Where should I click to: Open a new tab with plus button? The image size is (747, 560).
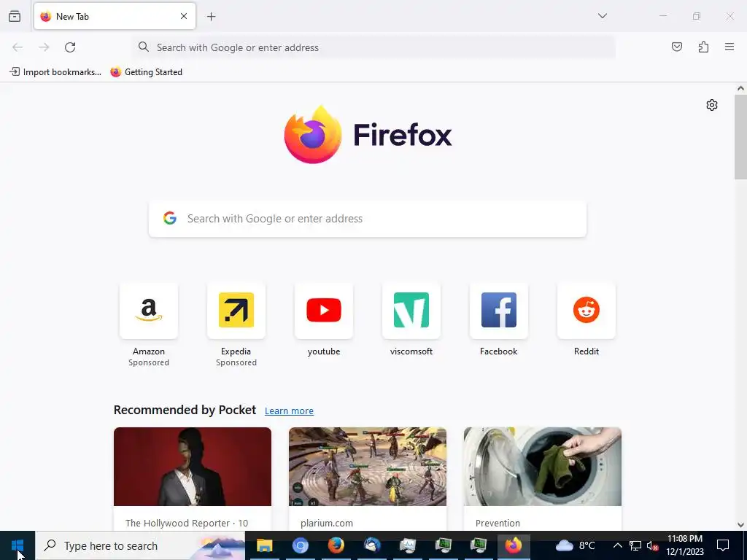click(x=211, y=17)
